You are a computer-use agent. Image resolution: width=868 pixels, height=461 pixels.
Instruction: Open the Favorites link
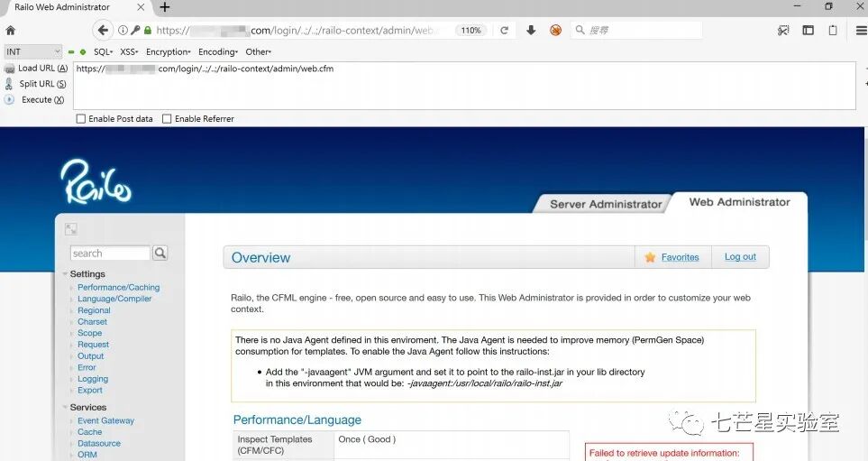[680, 257]
